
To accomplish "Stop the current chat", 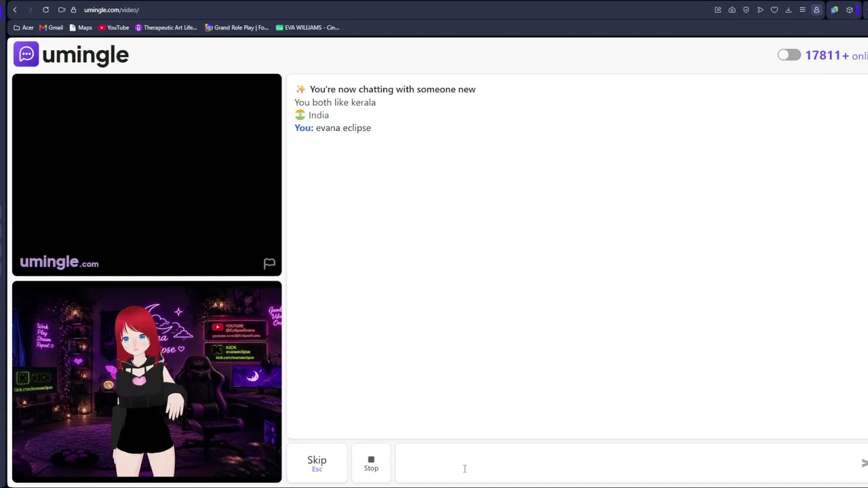I will (371, 463).
